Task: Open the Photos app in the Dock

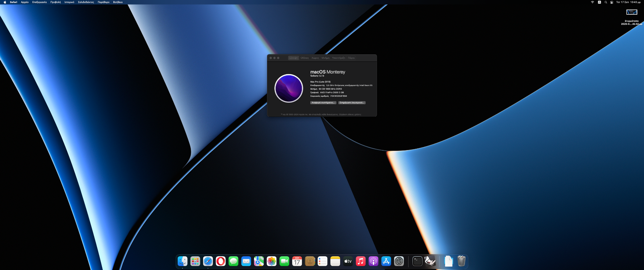Action: 272,261
